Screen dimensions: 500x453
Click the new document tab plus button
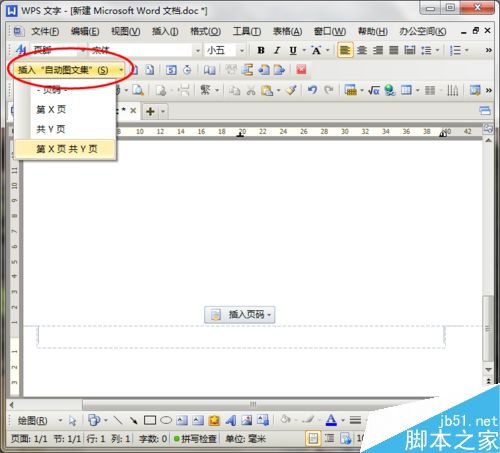coord(150,111)
